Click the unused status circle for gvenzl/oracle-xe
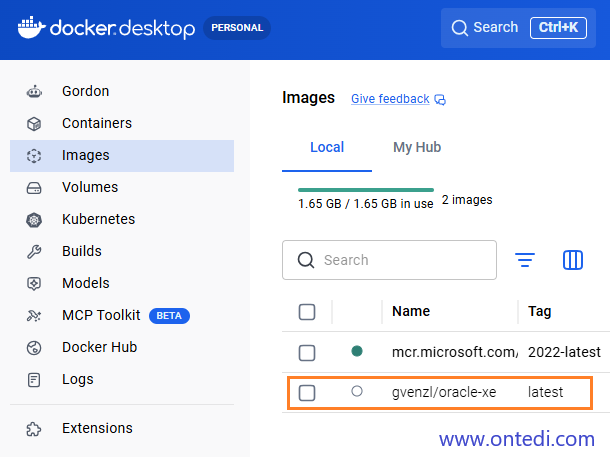The height and width of the screenshot is (457, 610). click(357, 391)
